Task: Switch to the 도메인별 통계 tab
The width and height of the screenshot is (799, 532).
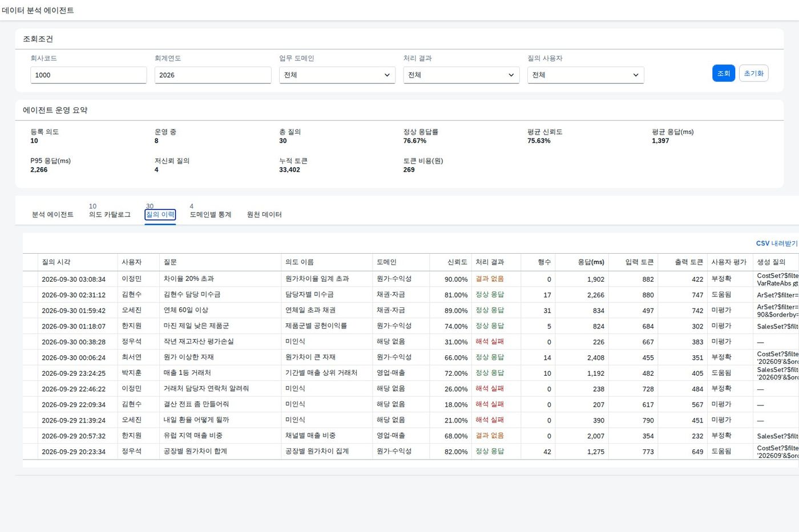Action: 211,214
